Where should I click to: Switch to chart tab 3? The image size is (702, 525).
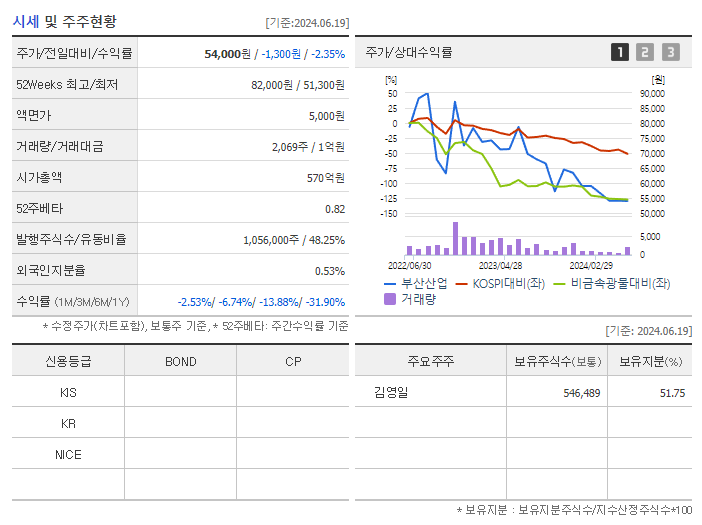tap(671, 52)
